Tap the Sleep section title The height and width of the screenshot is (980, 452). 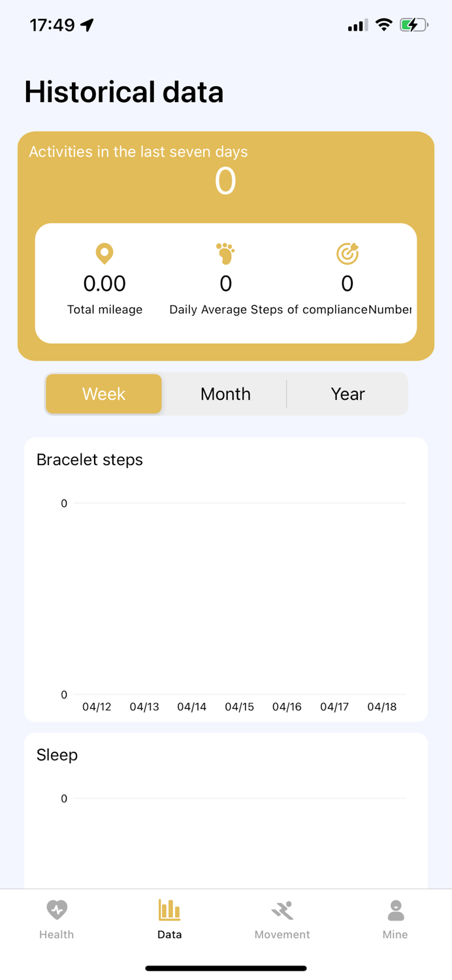[x=57, y=755]
